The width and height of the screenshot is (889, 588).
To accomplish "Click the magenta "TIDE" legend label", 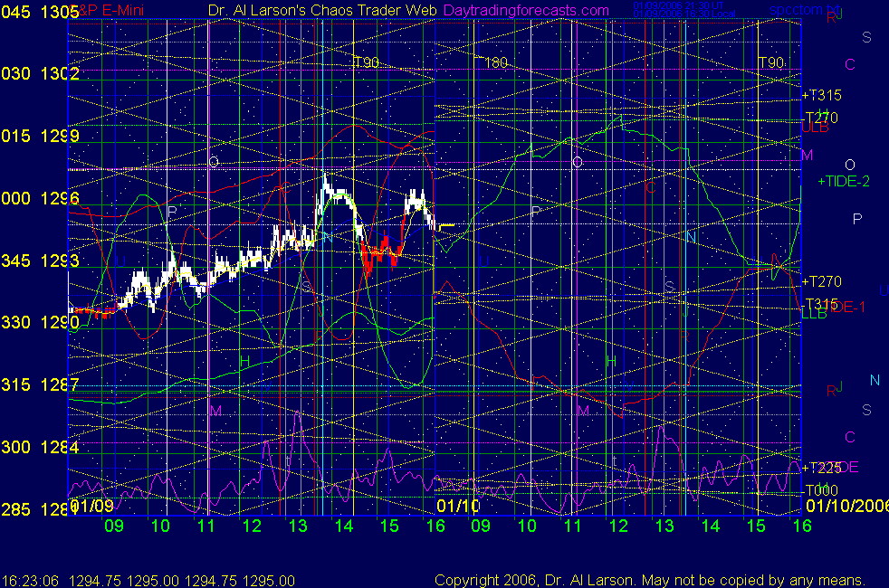I will click(x=841, y=467).
